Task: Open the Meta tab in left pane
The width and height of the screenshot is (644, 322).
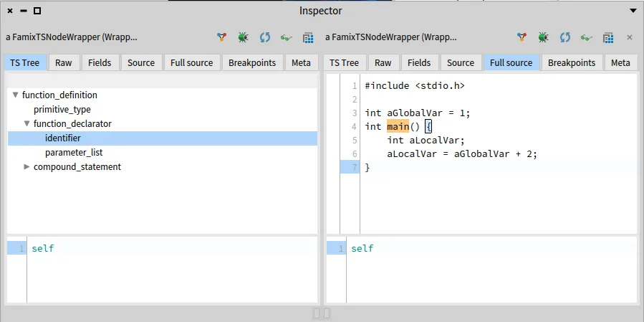Action: [x=301, y=62]
